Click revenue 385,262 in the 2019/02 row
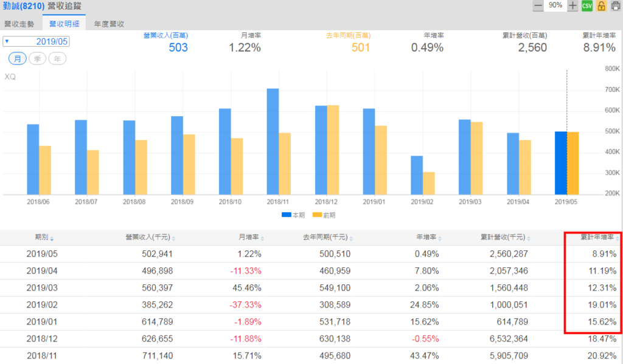Viewport: 623px width, 364px height. tap(158, 305)
